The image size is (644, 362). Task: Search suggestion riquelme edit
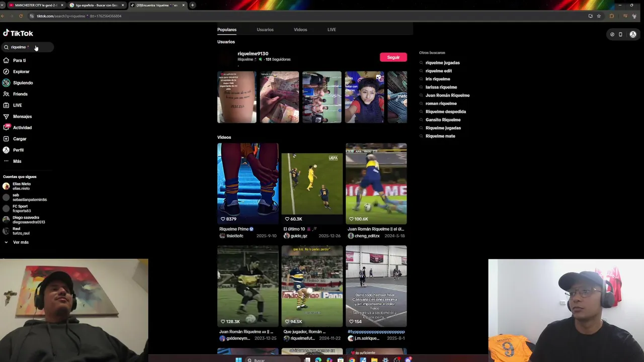[438, 71]
